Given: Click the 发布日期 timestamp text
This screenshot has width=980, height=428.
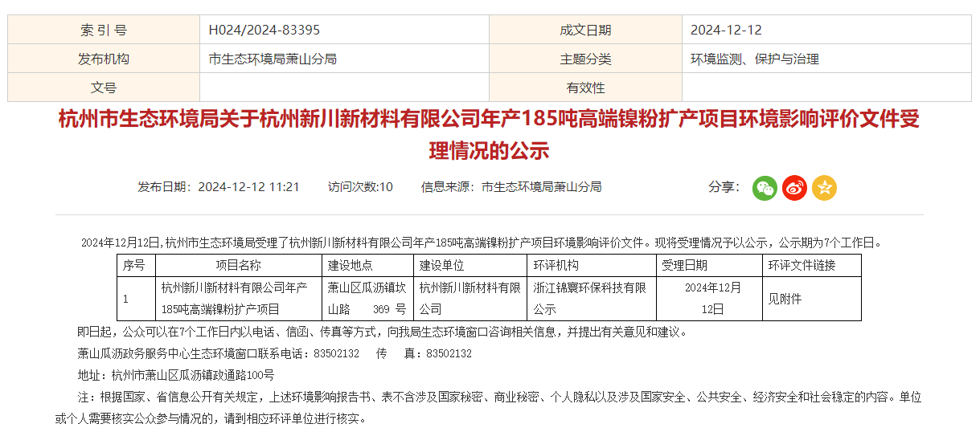Looking at the screenshot, I should click(219, 187).
